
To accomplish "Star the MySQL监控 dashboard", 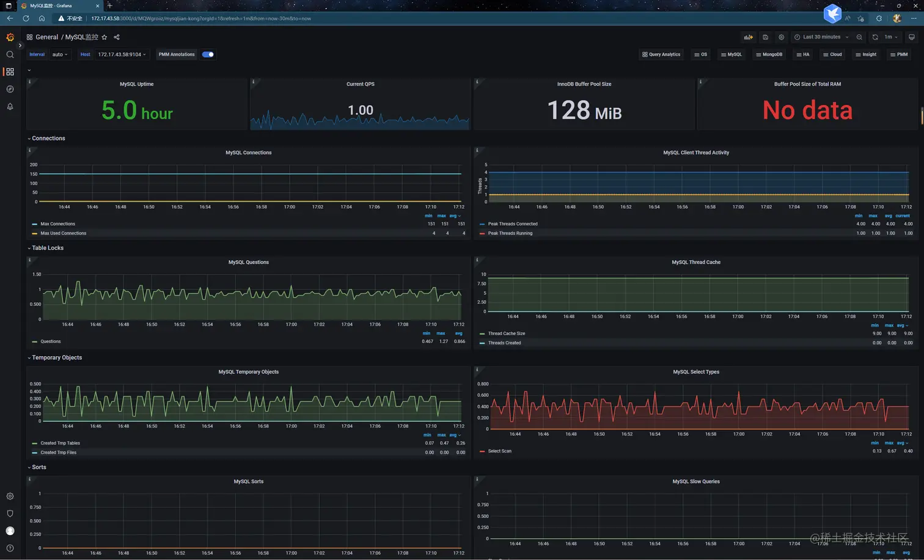I will tap(105, 37).
